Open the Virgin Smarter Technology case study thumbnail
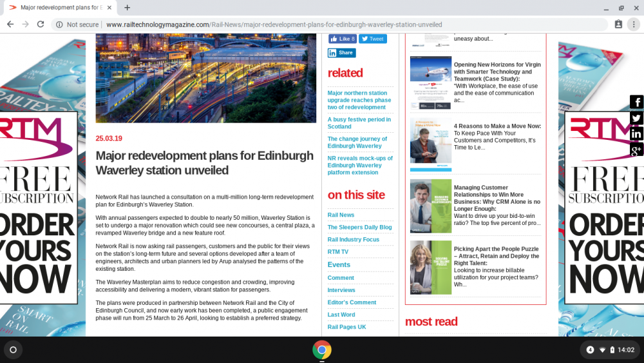This screenshot has height=363, width=644. click(x=430, y=83)
